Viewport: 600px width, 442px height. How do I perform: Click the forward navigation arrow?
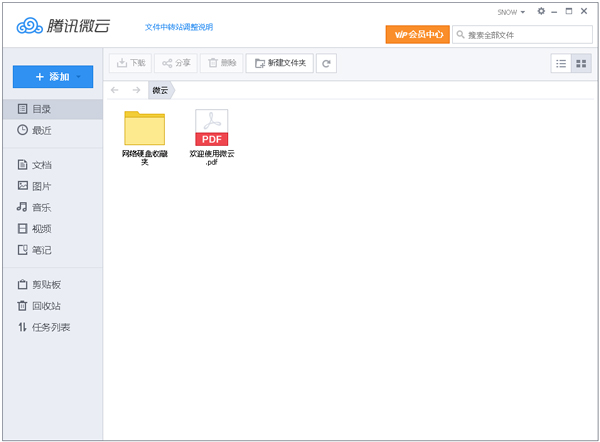tap(136, 90)
